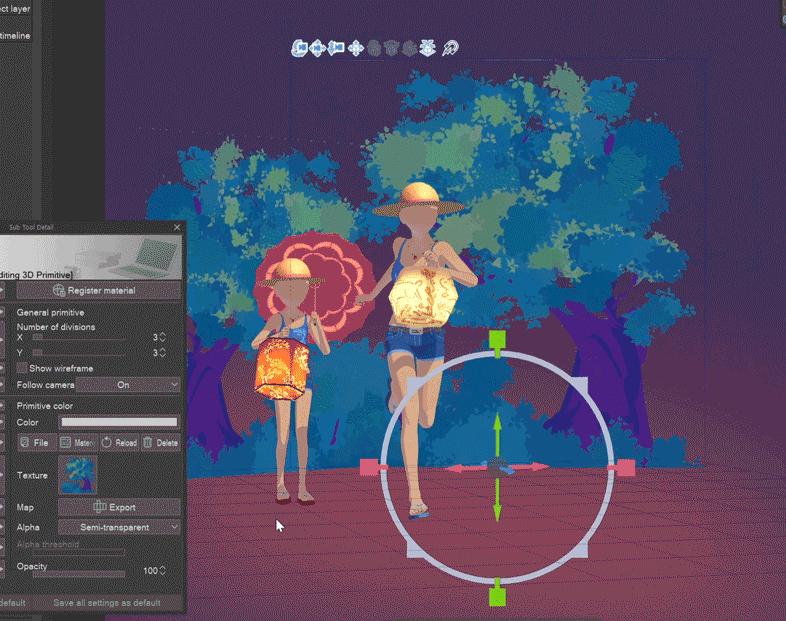
Task: Grab the red square handle right of gizmo ring
Action: 626,468
